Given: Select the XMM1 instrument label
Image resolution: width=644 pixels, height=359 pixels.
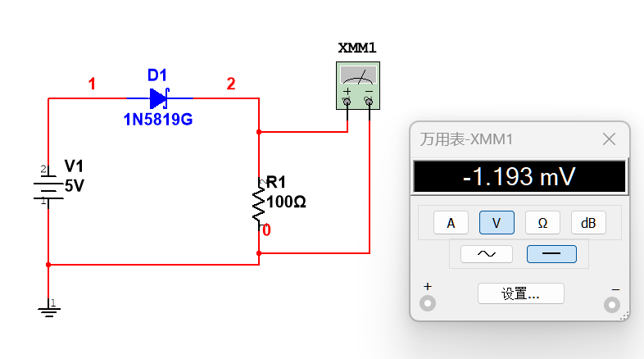Looking at the screenshot, I should (x=357, y=48).
